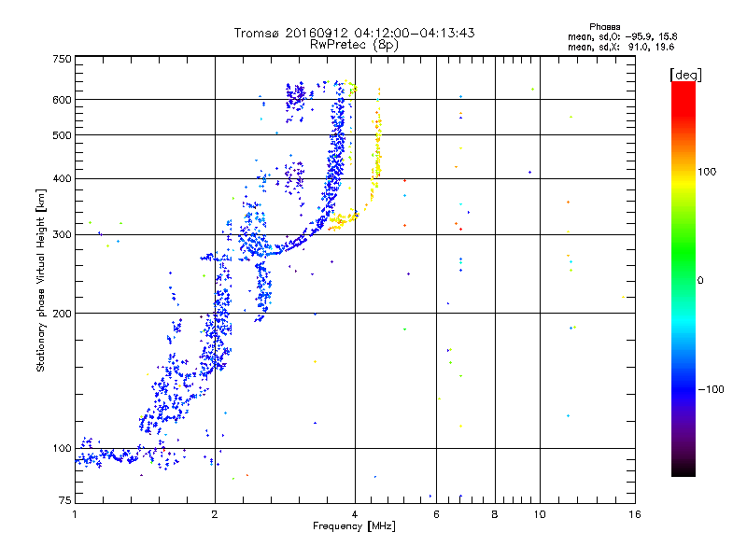This screenshot has height=560, width=747.
Task: Click the y-axis tick label '300'
Action: click(62, 235)
